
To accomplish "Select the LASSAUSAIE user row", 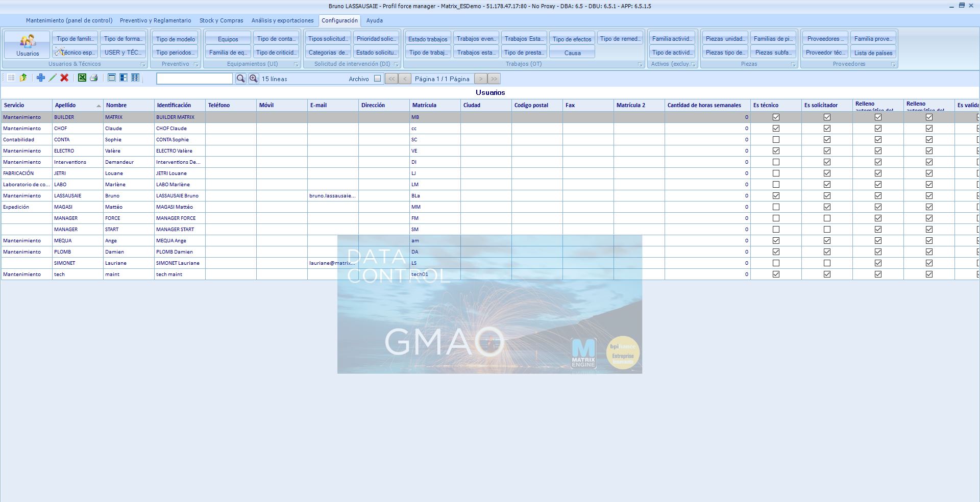I will tap(490, 196).
